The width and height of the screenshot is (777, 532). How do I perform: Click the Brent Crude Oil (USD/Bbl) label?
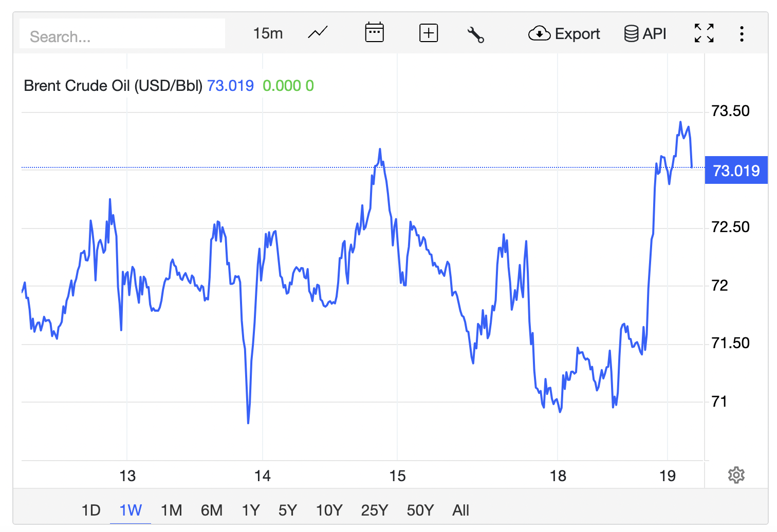click(x=114, y=86)
